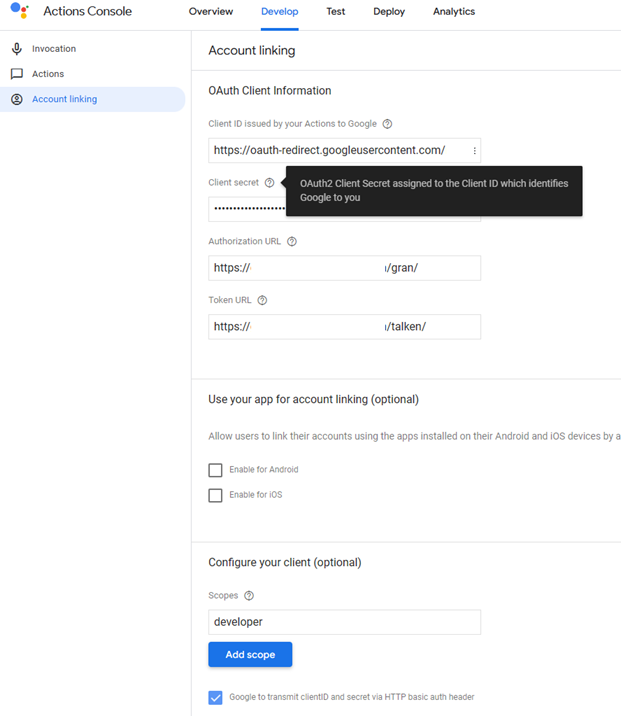Click the 'Google to transmit clientID' label
The height and width of the screenshot is (716, 621).
352,697
